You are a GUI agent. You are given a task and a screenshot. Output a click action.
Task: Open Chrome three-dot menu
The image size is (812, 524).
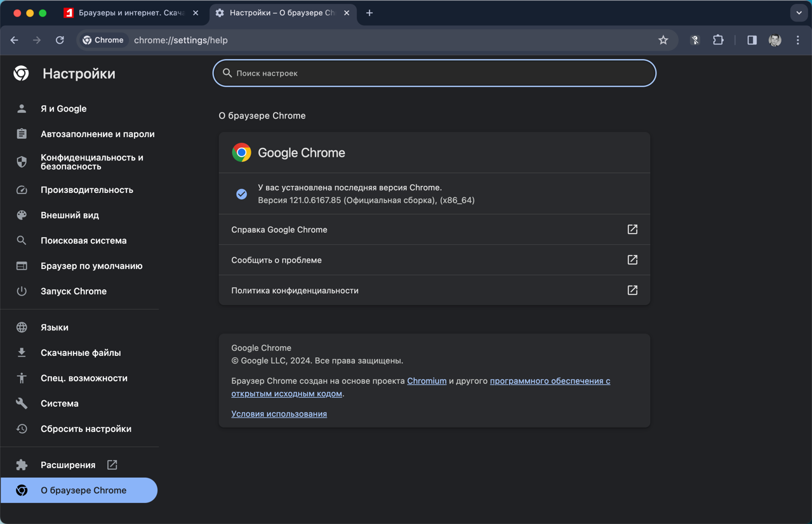click(798, 40)
